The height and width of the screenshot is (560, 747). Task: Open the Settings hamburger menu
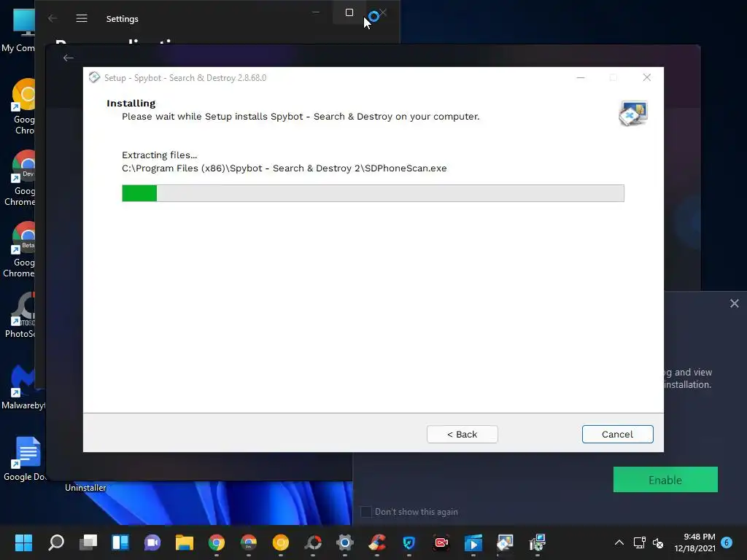pyautogui.click(x=82, y=18)
